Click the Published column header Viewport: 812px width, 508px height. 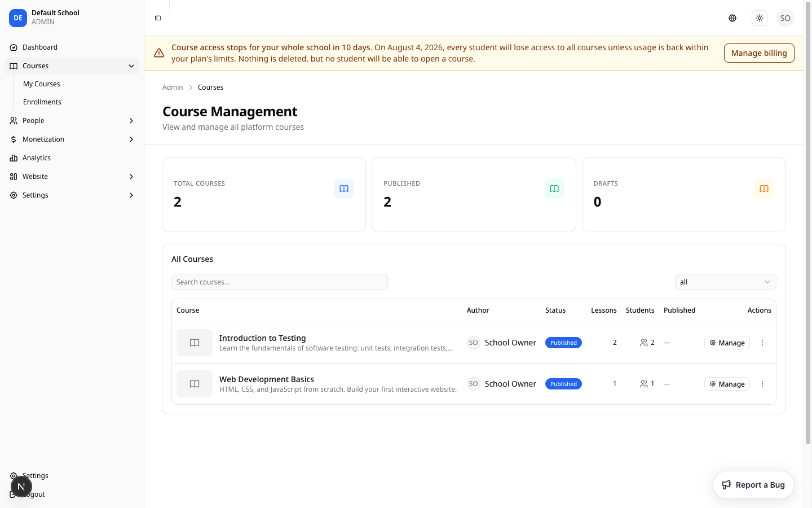click(679, 310)
